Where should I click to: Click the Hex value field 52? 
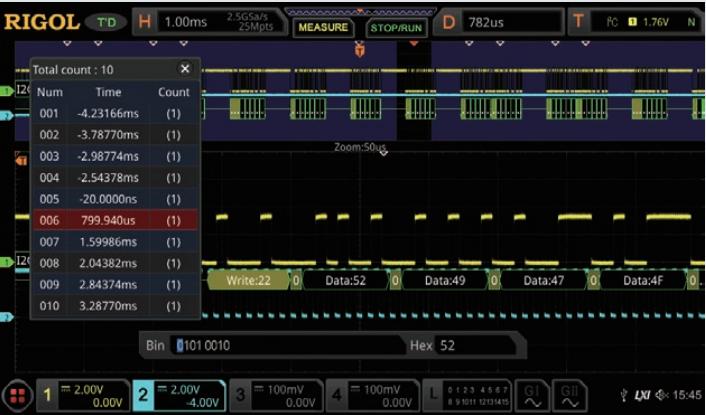475,345
